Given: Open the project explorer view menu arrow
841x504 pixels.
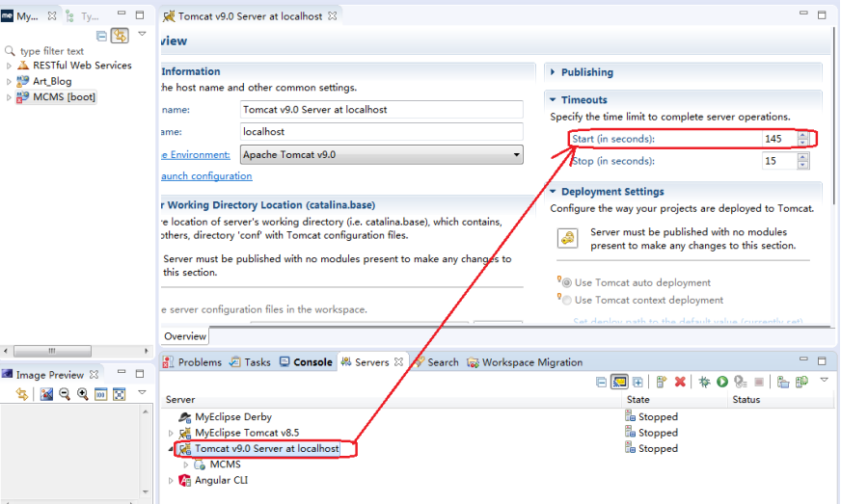Looking at the screenshot, I should 142,34.
